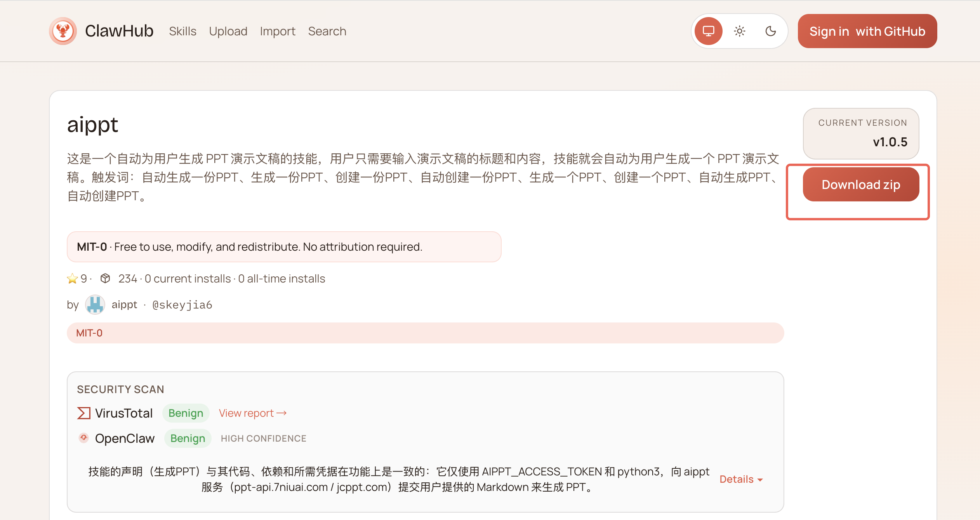Viewport: 980px width, 520px height.
Task: Select the system theme monitor icon
Action: pyautogui.click(x=708, y=31)
